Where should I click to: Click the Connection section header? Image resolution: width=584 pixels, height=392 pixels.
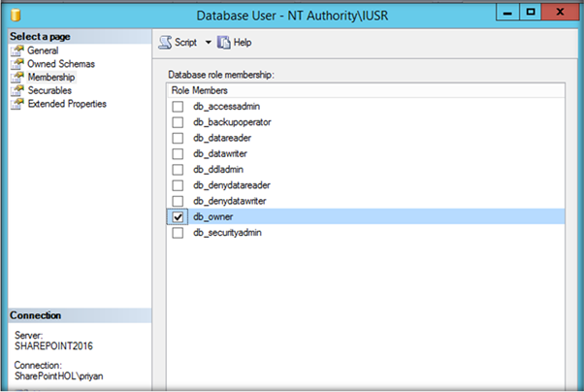80,315
